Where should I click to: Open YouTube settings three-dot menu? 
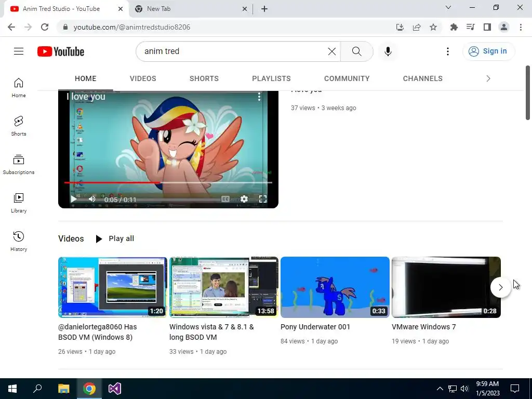[447, 51]
